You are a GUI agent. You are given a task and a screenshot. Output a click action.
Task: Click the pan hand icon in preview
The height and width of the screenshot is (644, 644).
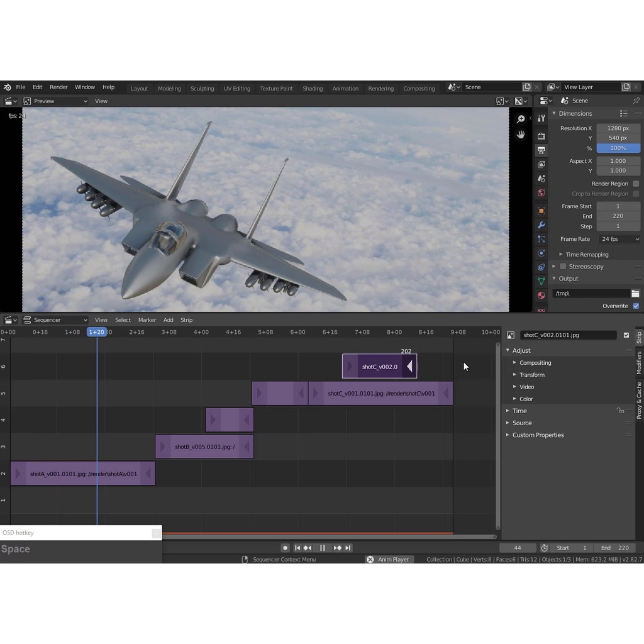[x=521, y=134]
